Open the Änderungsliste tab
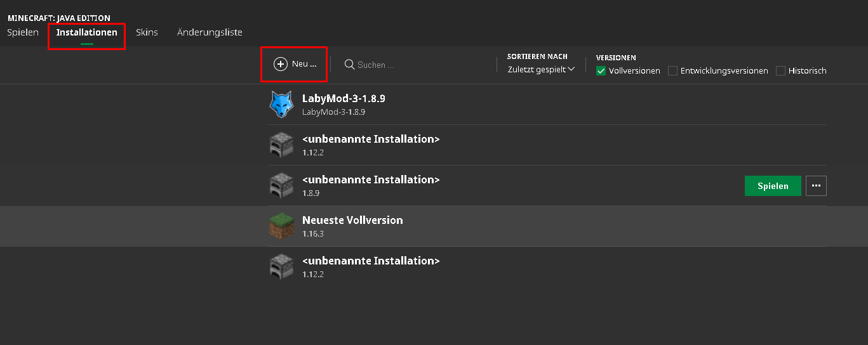 (x=210, y=32)
